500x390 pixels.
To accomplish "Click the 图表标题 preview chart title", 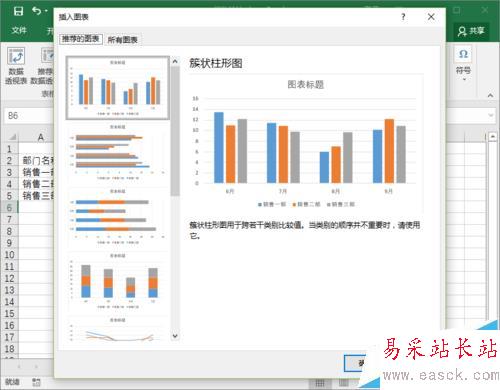I will click(x=306, y=85).
